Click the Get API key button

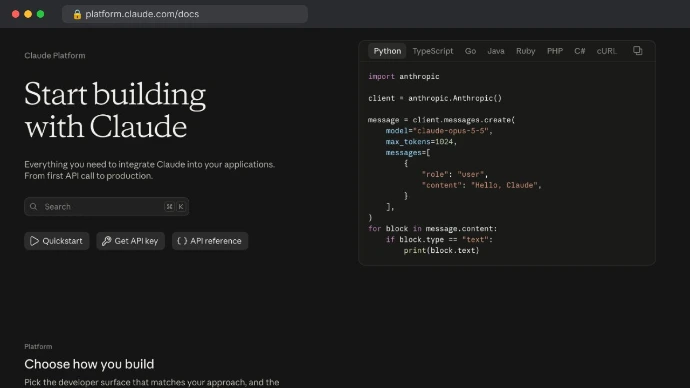[x=130, y=241]
